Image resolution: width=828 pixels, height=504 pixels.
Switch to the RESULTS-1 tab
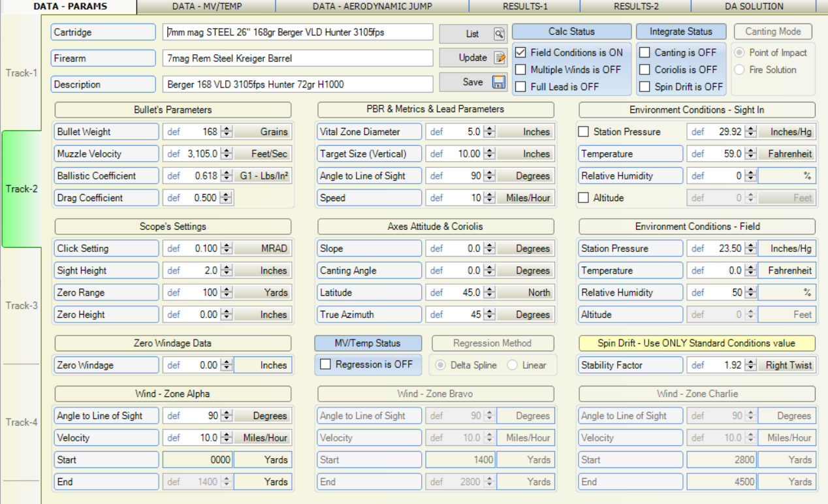525,7
